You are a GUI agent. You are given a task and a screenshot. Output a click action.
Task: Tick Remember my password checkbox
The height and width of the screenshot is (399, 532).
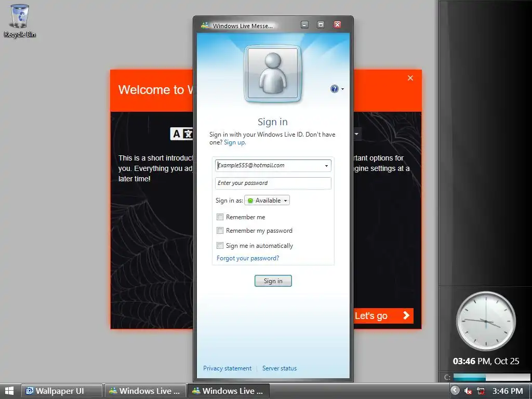(x=220, y=231)
